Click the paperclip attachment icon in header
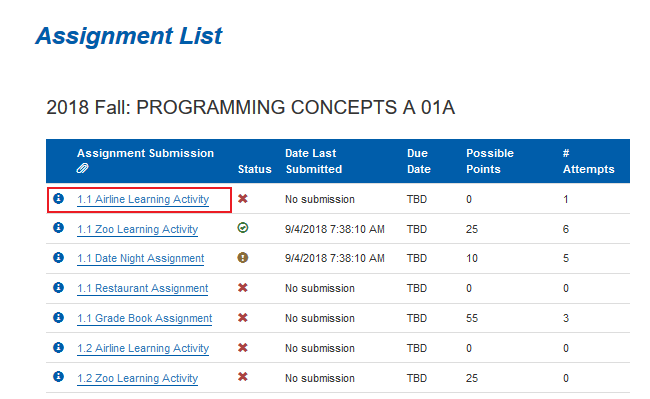The width and height of the screenshot is (650, 399). point(82,168)
